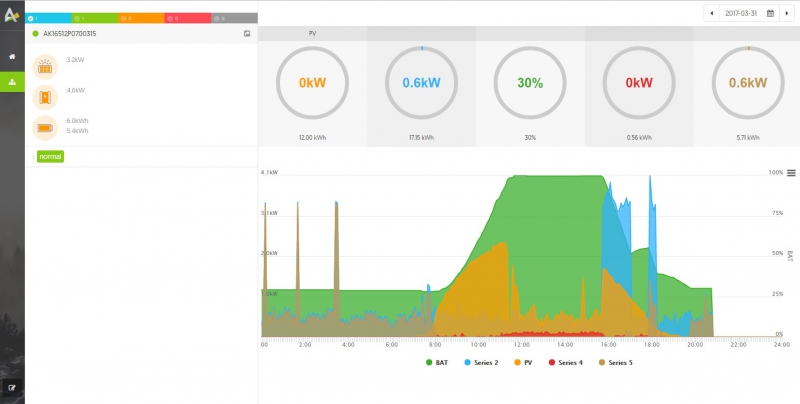Click the 17.15 kWh total
800x404 pixels.
coord(421,138)
